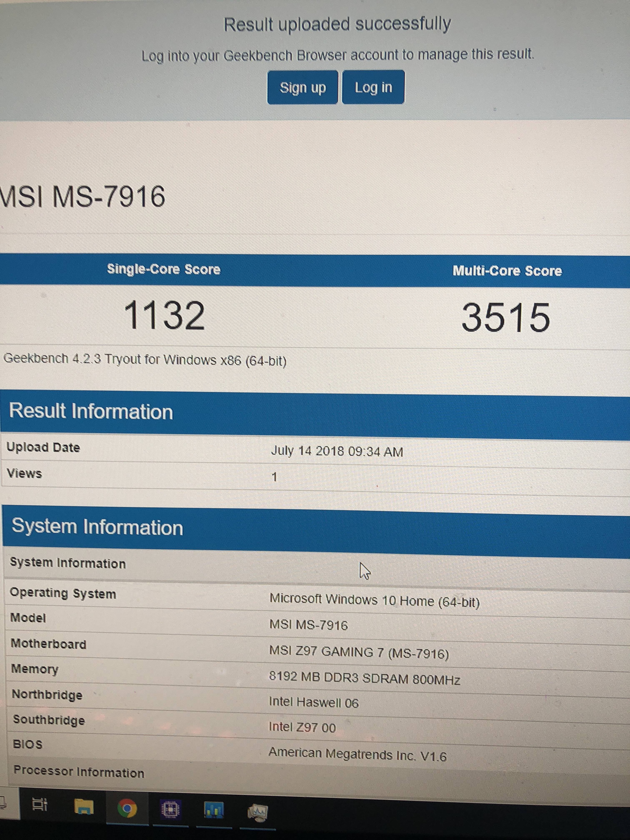Click the Log in button
Viewport: 630px width, 840px height.
pos(373,87)
